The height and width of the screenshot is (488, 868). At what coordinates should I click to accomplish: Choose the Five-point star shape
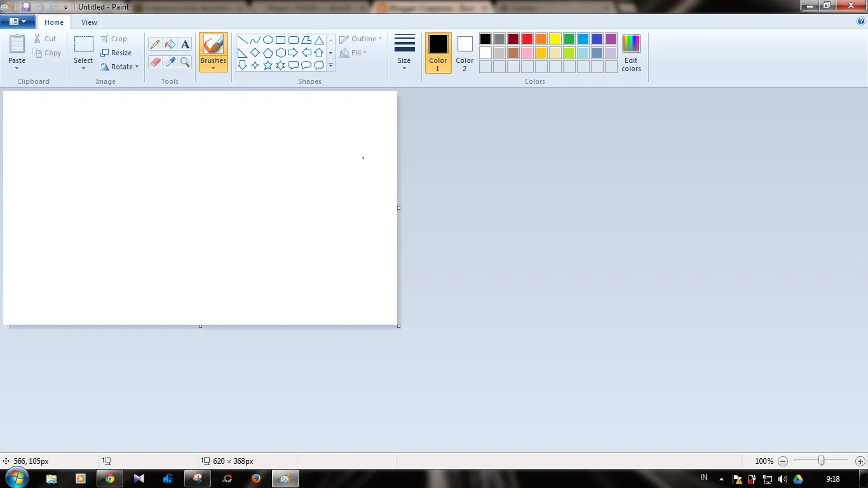click(268, 65)
